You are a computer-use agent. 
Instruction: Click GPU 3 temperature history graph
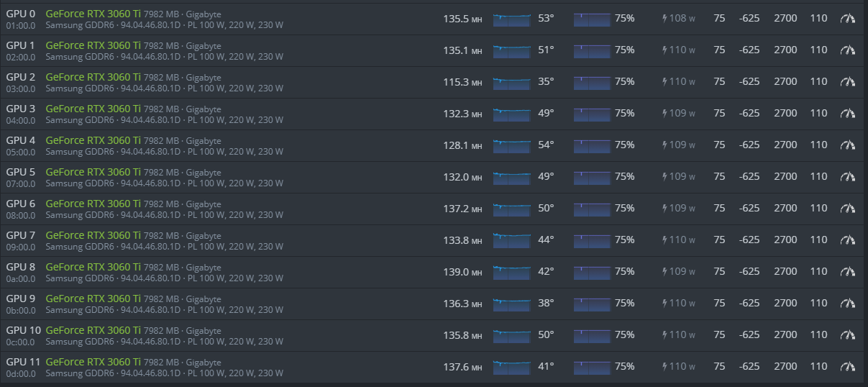(511, 114)
